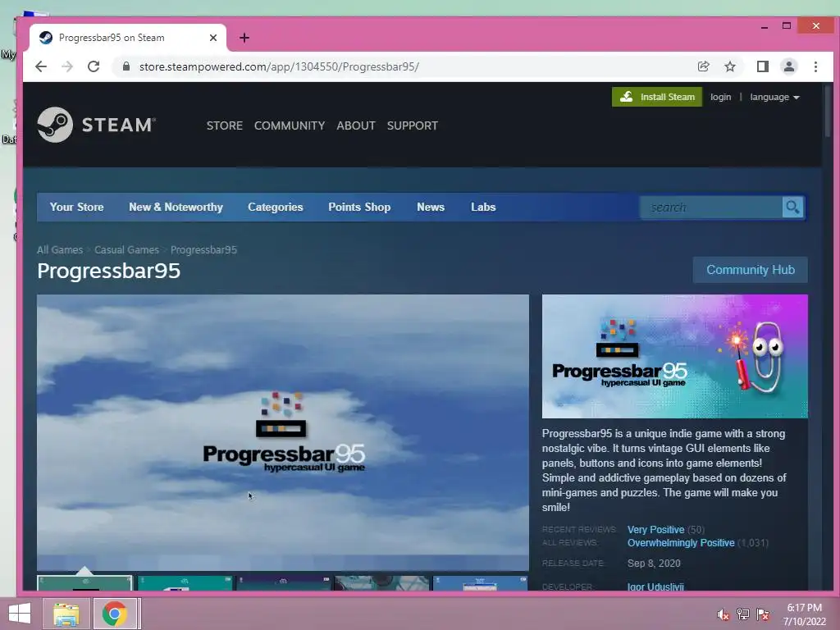Open the New & Noteworthy tab

click(176, 207)
